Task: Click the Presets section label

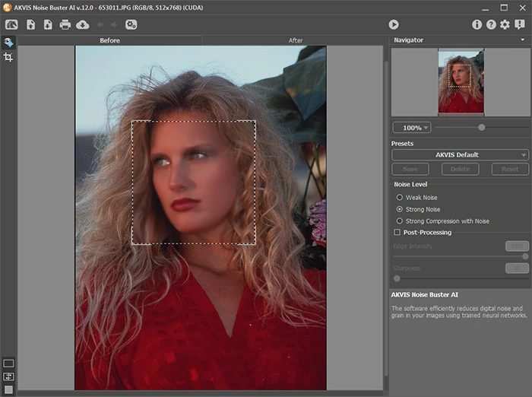Action: [x=402, y=144]
